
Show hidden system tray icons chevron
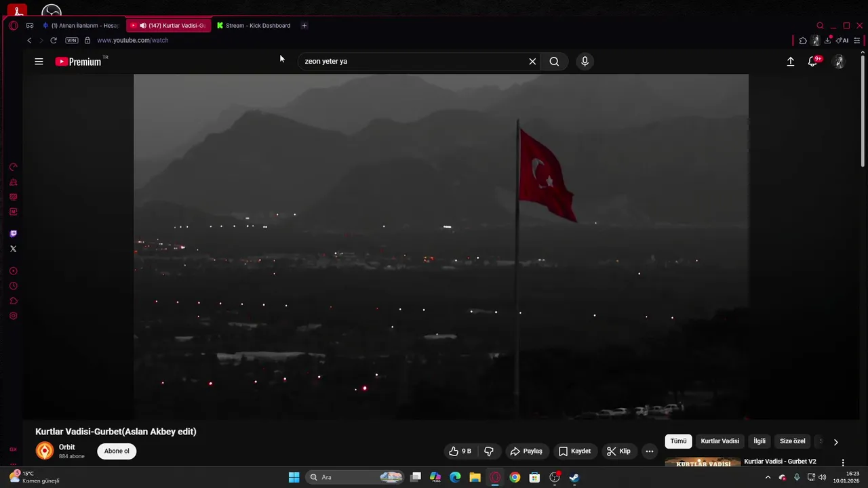tap(768, 477)
